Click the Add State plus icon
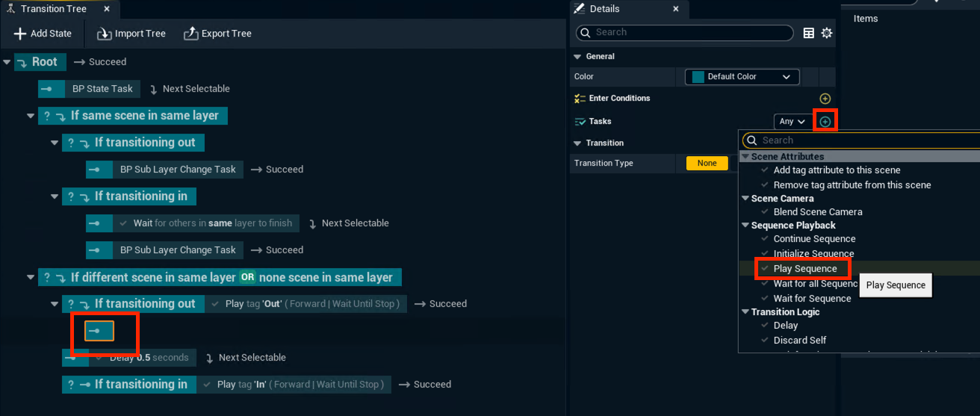The image size is (980, 416). (x=20, y=34)
